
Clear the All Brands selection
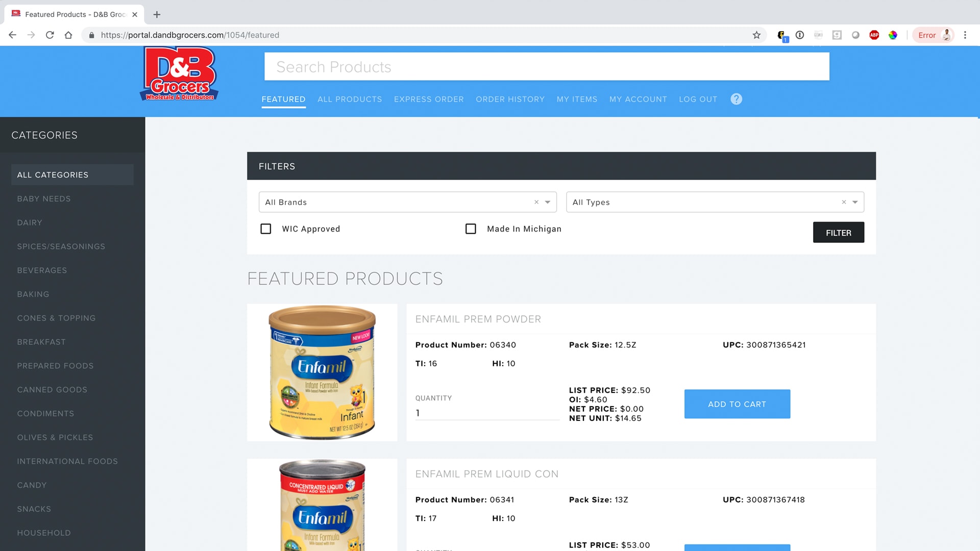coord(536,202)
